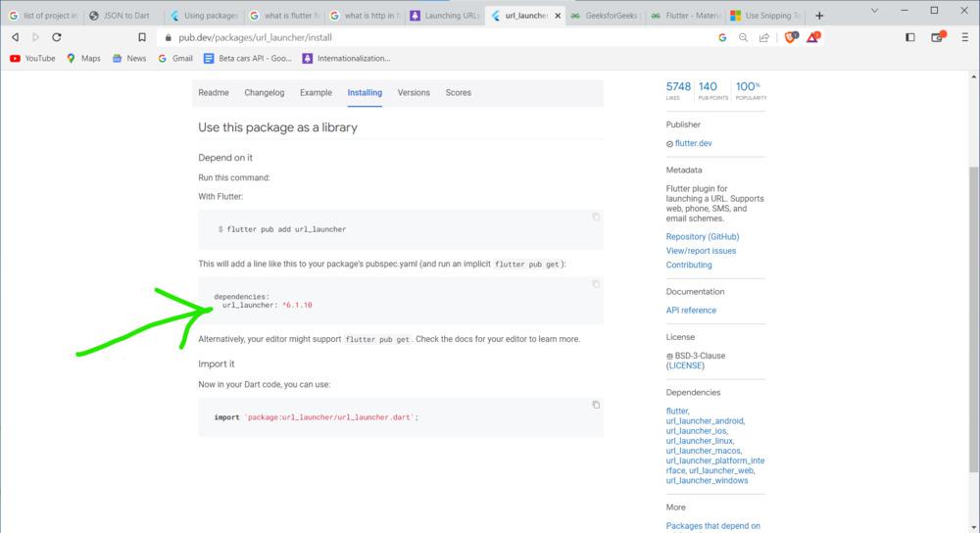980x533 pixels.
Task: Open the Repository (GitHub) link
Action: pos(703,237)
